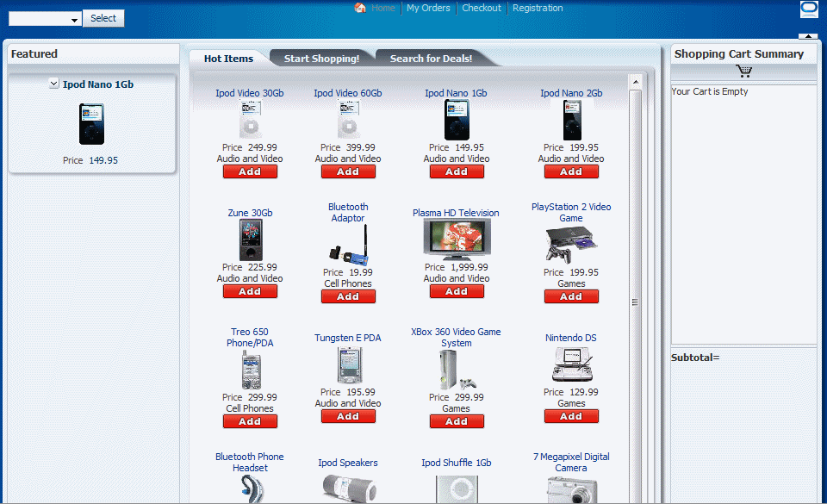Click the Nintendo DS product image
Image resolution: width=827 pixels, height=504 pixels.
tap(572, 364)
